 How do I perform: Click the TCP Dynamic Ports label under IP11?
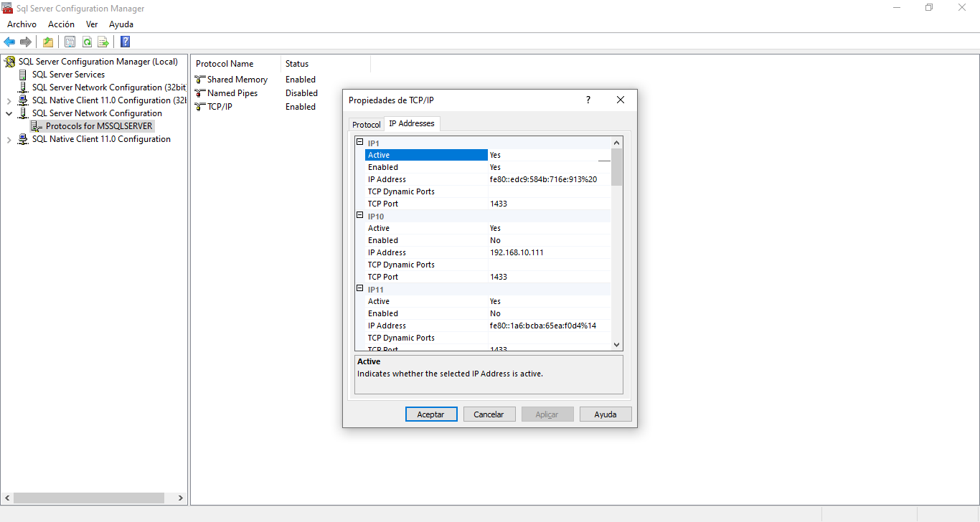click(401, 338)
